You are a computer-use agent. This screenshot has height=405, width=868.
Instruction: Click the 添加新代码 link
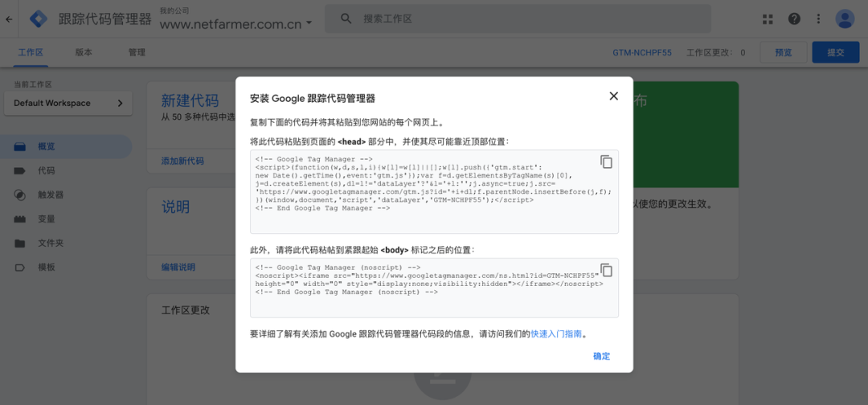pos(182,161)
